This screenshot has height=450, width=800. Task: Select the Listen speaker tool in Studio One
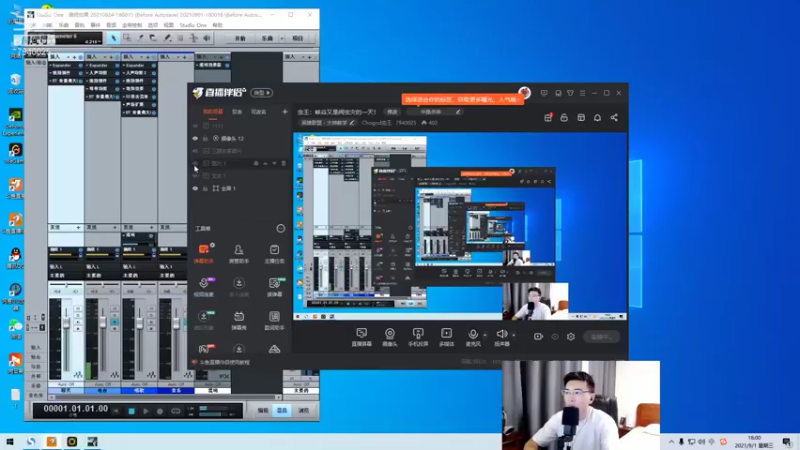point(207,38)
